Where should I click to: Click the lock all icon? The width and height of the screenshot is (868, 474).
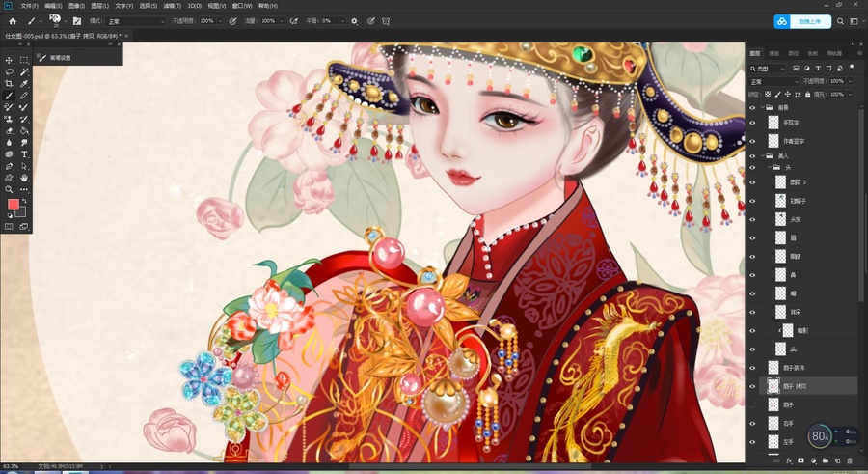tap(807, 95)
